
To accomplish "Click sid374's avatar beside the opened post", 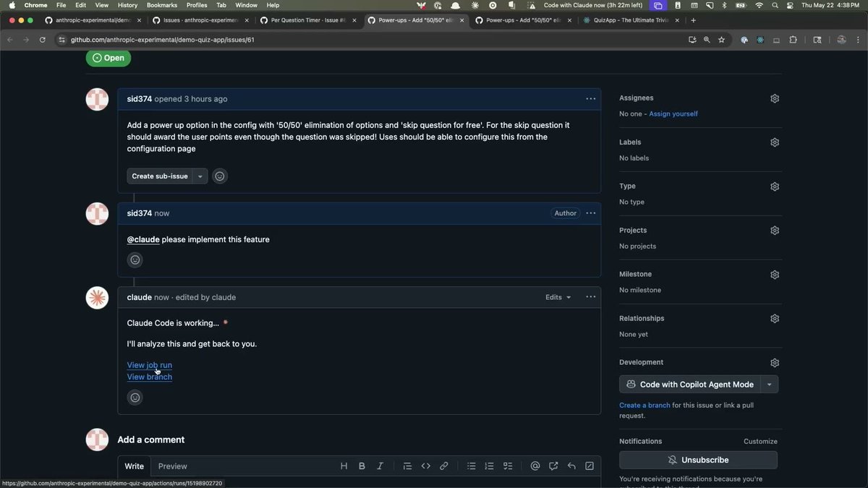I will point(97,99).
